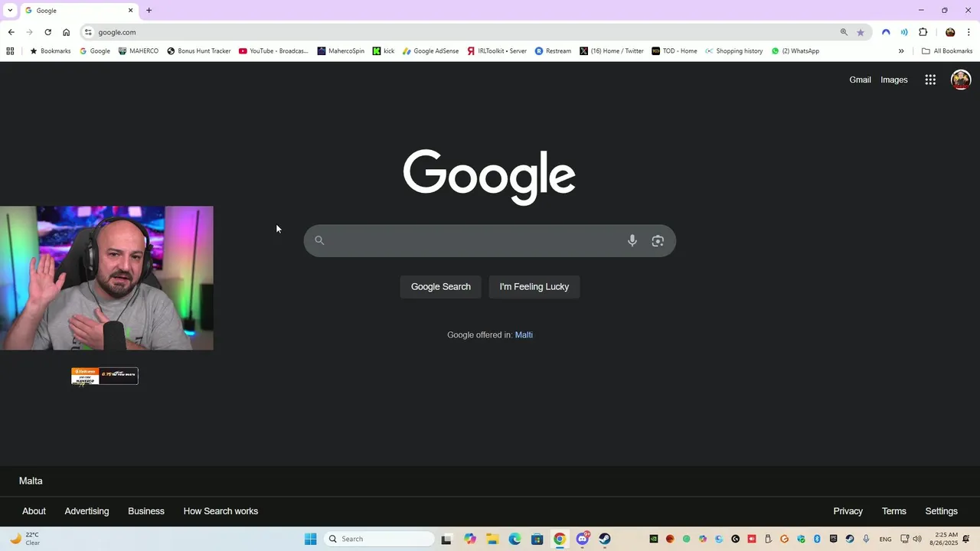This screenshot has height=551, width=980.
Task: Open Microsoft Edge from taskbar
Action: [x=514, y=539]
